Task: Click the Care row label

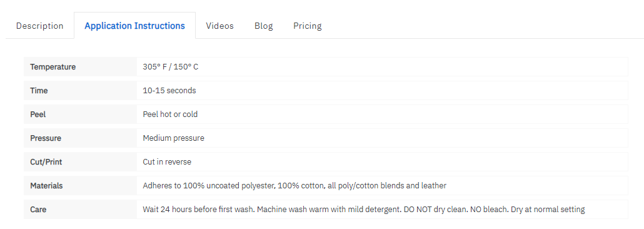Action: [38, 210]
